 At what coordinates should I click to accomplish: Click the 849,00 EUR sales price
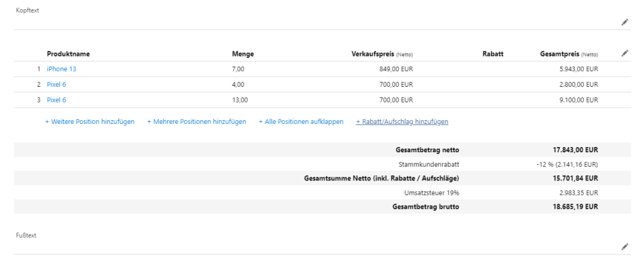click(396, 69)
